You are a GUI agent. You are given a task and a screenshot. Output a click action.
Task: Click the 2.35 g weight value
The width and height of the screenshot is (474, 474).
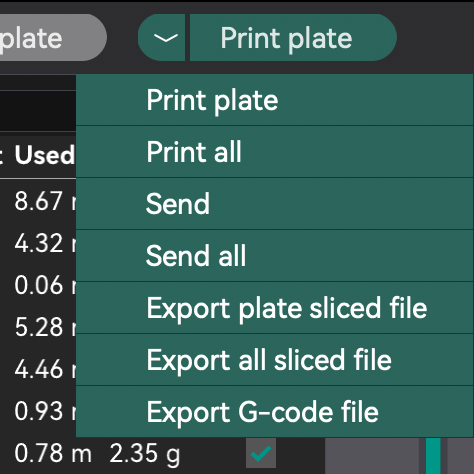point(145,454)
